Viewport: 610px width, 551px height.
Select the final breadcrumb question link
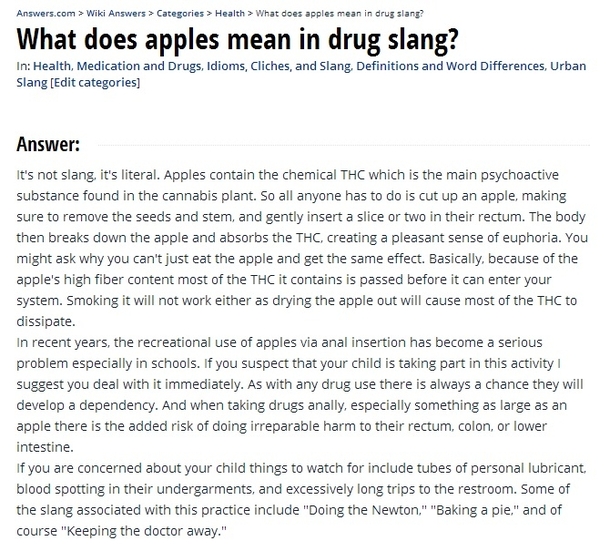coord(339,13)
